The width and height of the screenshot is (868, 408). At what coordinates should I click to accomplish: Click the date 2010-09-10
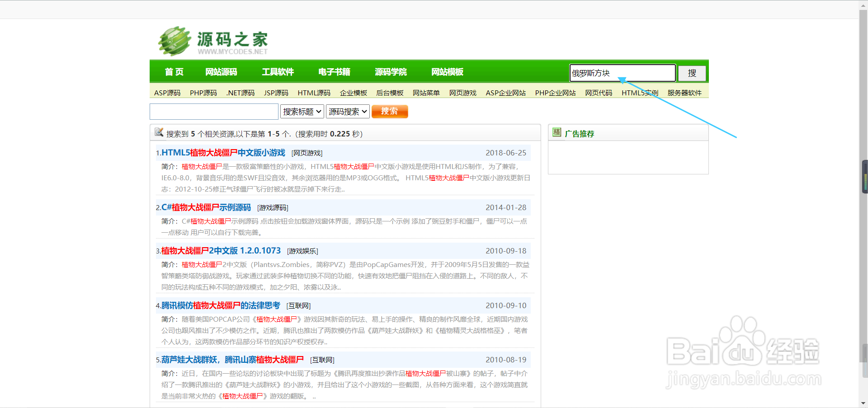tap(506, 305)
